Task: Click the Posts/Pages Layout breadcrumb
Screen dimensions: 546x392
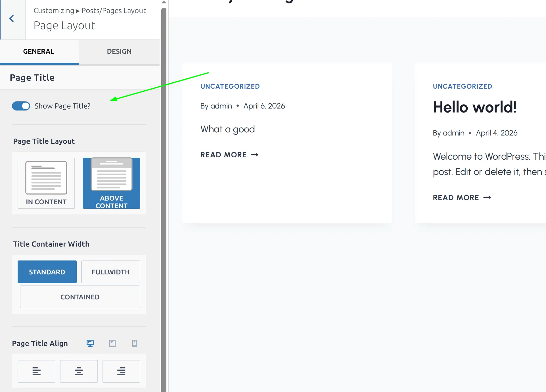Action: tap(114, 11)
